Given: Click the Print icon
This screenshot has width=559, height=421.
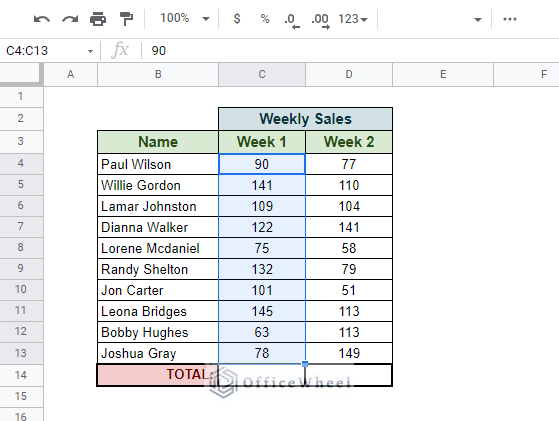Looking at the screenshot, I should coord(98,19).
